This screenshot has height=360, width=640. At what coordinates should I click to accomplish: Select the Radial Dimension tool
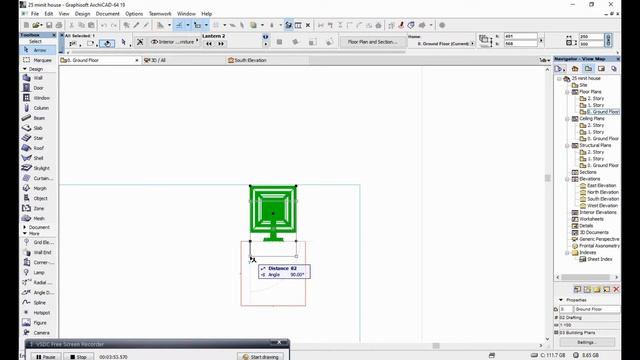38,282
